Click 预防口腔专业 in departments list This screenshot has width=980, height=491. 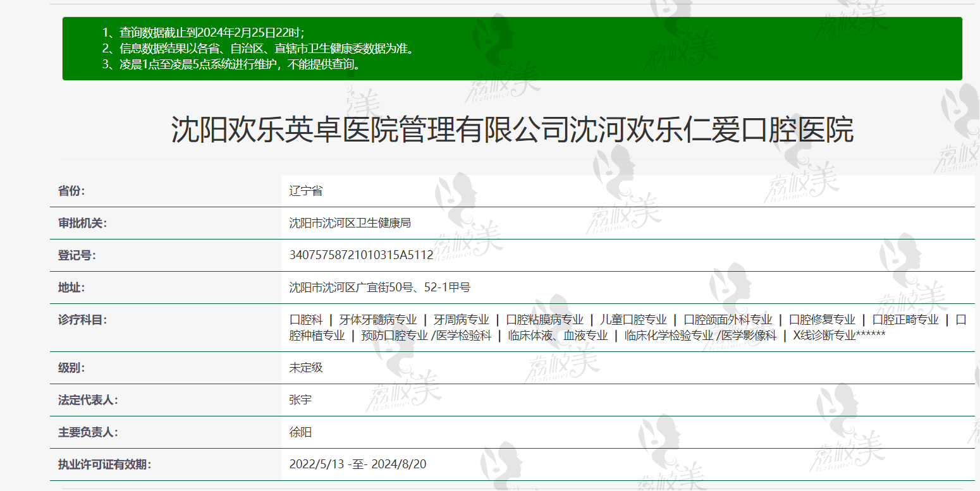(x=395, y=336)
